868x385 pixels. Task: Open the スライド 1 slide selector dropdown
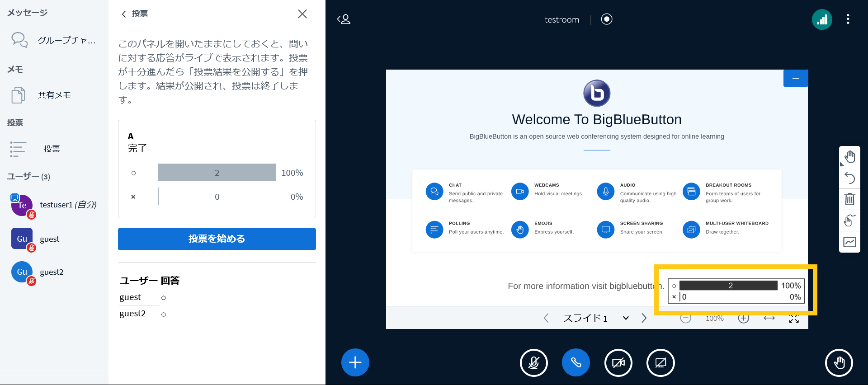point(596,318)
